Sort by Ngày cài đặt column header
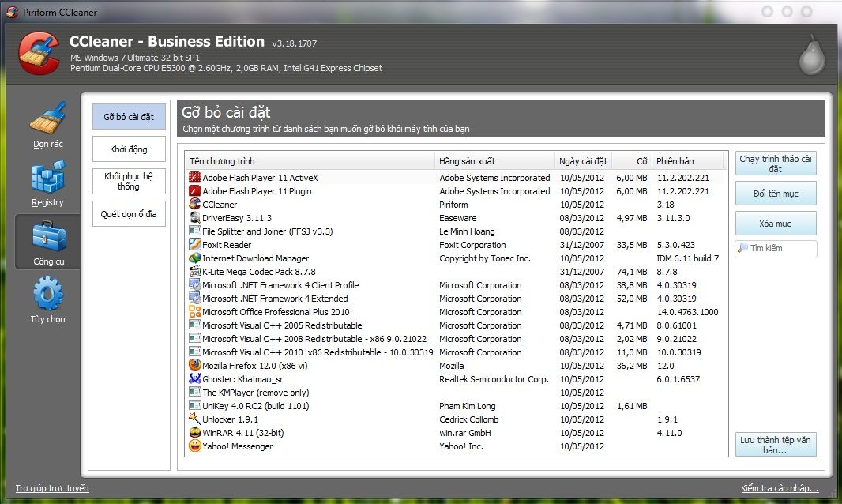This screenshot has width=842, height=504. tap(583, 160)
